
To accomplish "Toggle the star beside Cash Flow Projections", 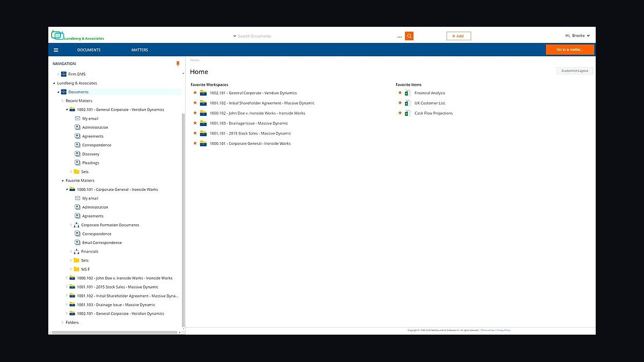I will tap(400, 113).
